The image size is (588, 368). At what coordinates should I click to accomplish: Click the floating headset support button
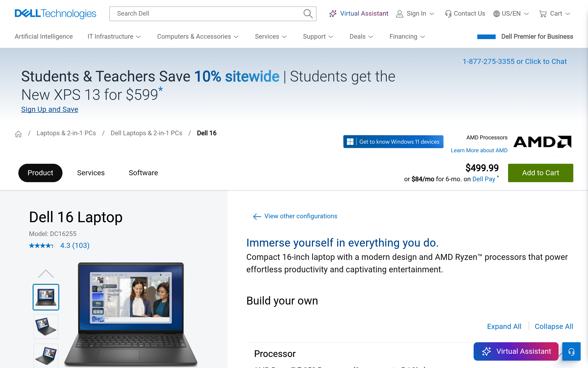(x=571, y=351)
